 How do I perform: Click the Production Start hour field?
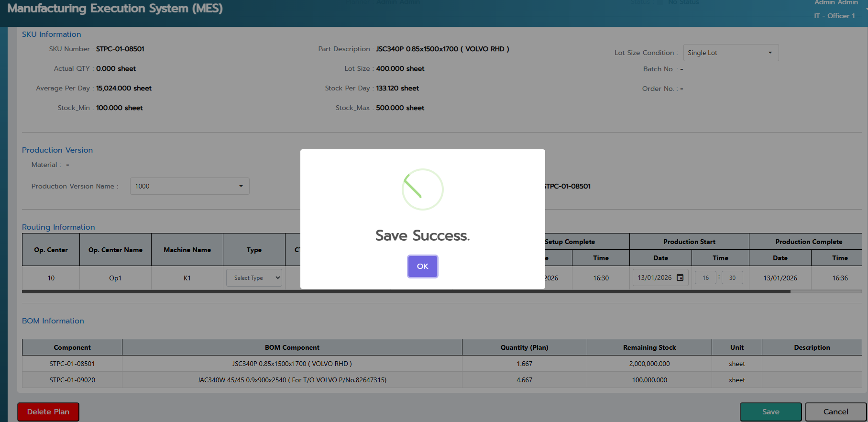click(x=705, y=278)
